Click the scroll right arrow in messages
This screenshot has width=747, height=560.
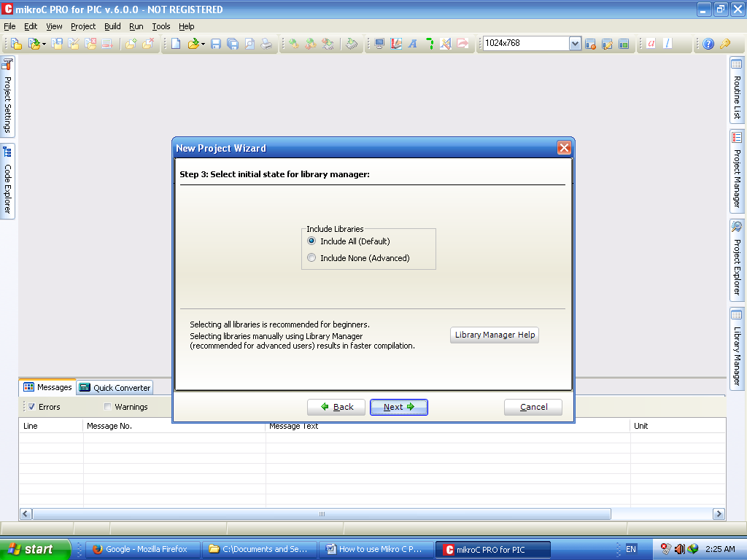[x=719, y=514]
